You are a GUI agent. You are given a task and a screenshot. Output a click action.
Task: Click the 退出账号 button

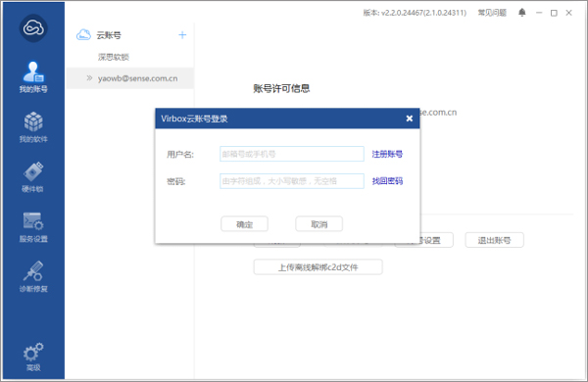[x=494, y=240]
